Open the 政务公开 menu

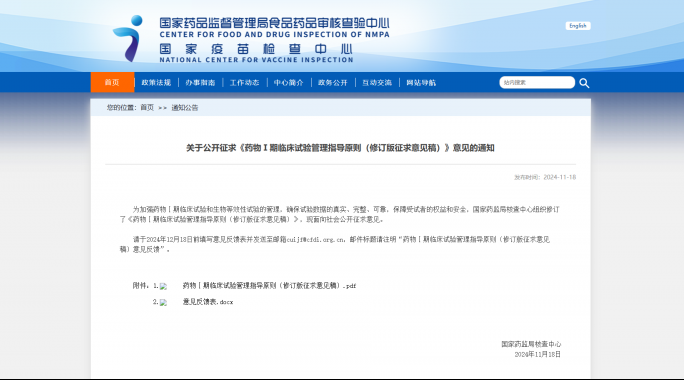pyautogui.click(x=333, y=82)
